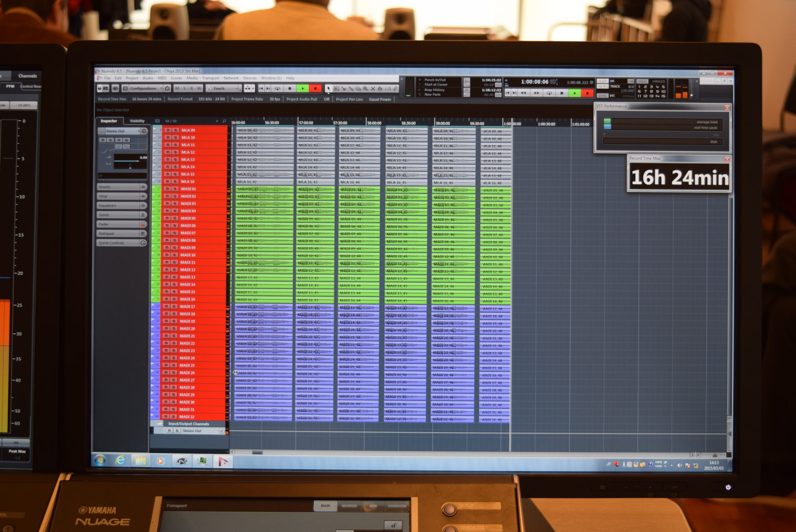The width and height of the screenshot is (796, 532).
Task: Select the Split scissors tool
Action: 343,89
